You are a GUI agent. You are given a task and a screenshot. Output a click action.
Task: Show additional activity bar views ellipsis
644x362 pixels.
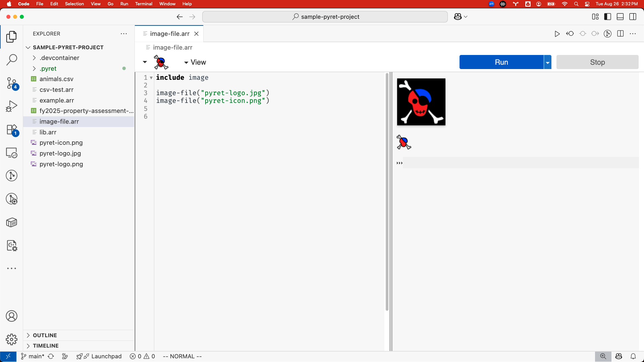[x=11, y=268]
